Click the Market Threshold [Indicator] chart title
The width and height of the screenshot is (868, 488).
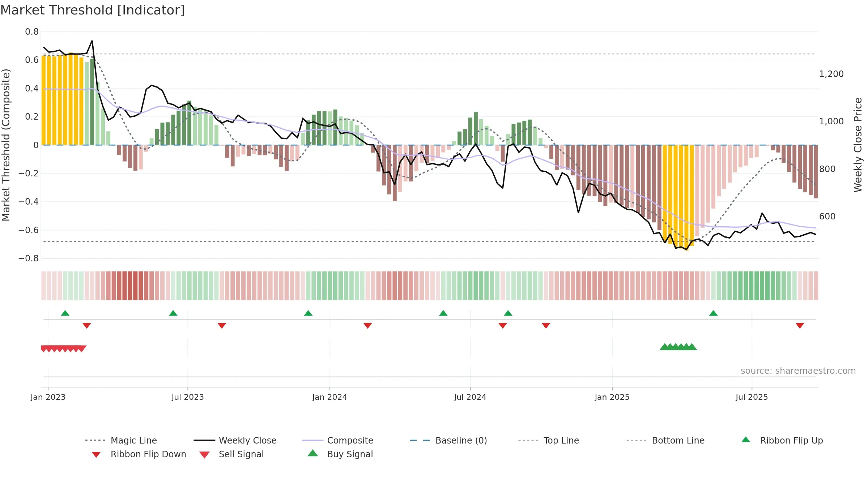(93, 10)
